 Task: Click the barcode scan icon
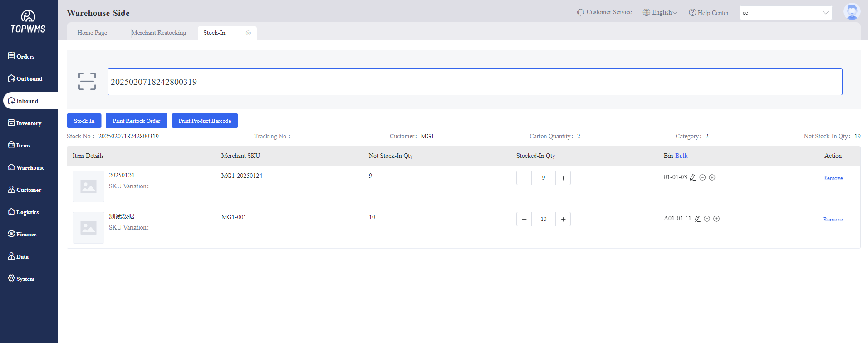pyautogui.click(x=87, y=82)
